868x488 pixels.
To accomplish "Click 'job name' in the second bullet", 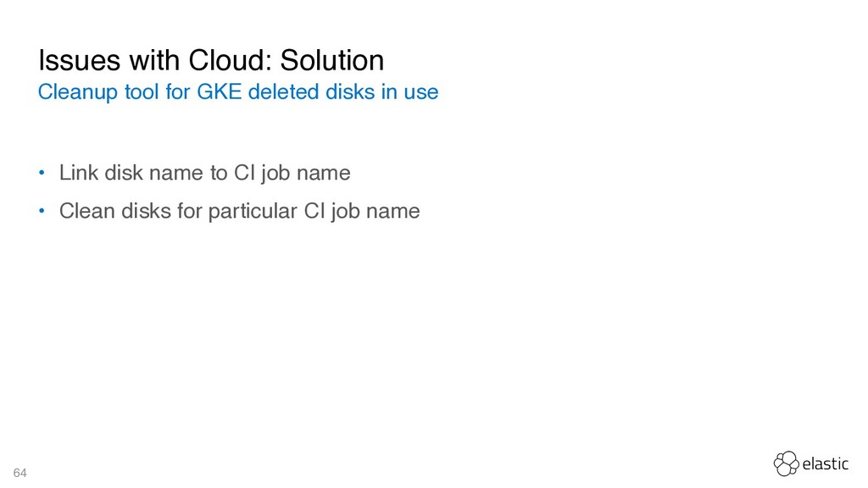I will tap(376, 211).
